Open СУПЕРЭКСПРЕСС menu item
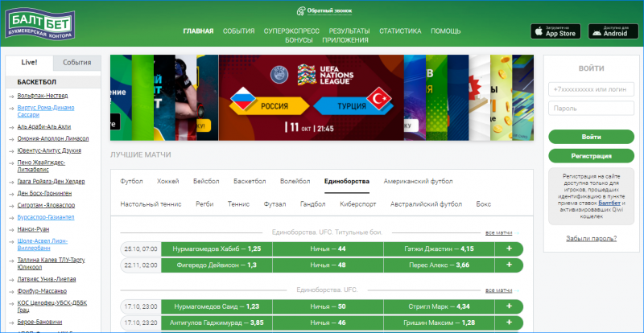The height and width of the screenshot is (333, 644). click(x=291, y=31)
